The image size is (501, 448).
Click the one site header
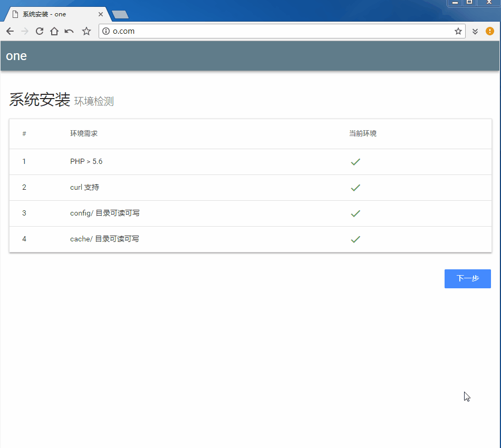16,55
